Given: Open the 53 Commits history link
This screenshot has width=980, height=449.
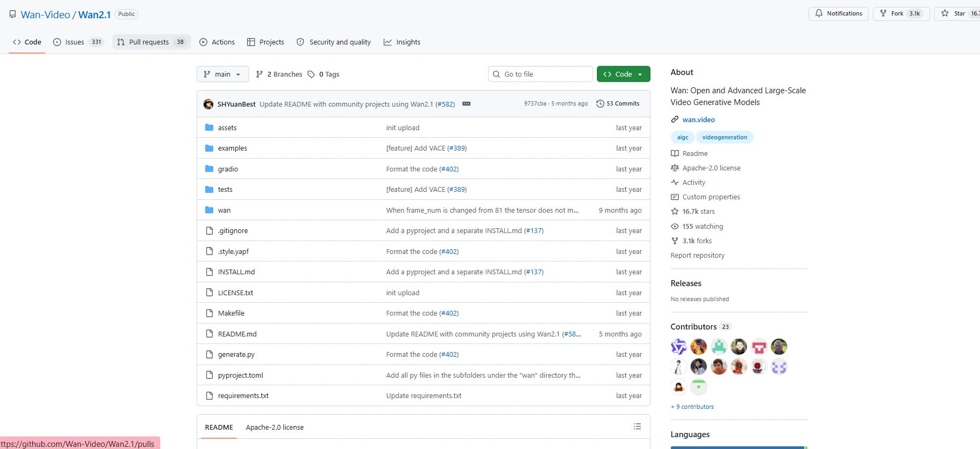Looking at the screenshot, I should pos(618,104).
